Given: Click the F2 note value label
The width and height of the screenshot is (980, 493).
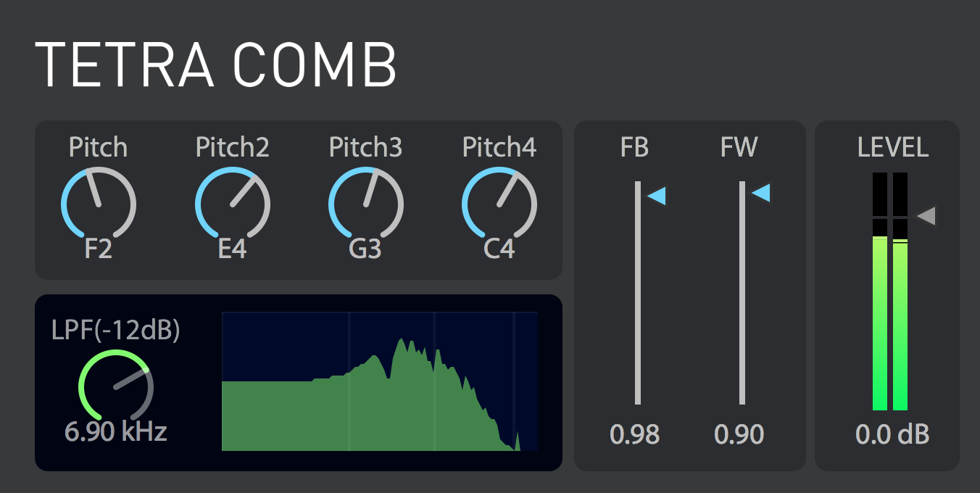Looking at the screenshot, I should [99, 249].
